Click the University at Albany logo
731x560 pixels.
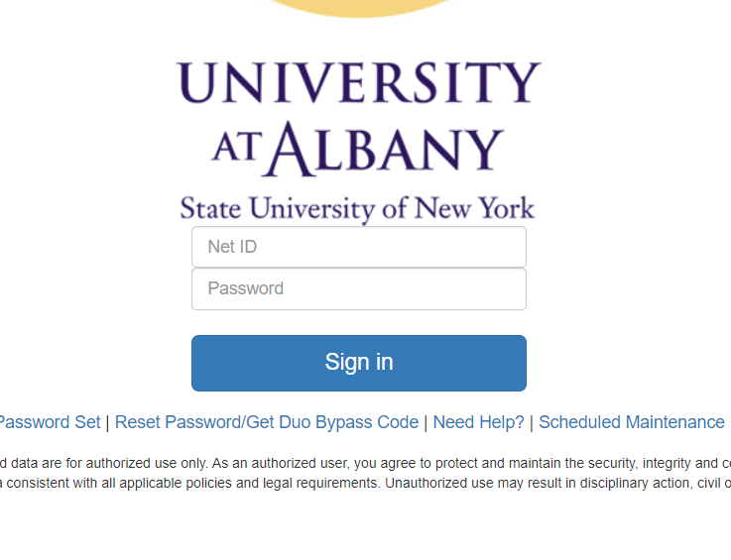[358, 139]
